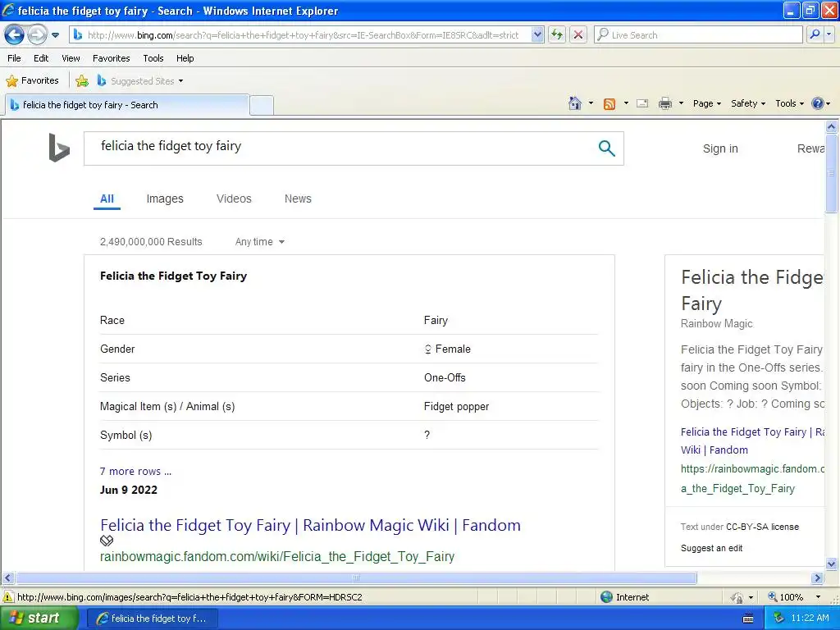Open the recent pages dropdown arrow

pyautogui.click(x=55, y=35)
